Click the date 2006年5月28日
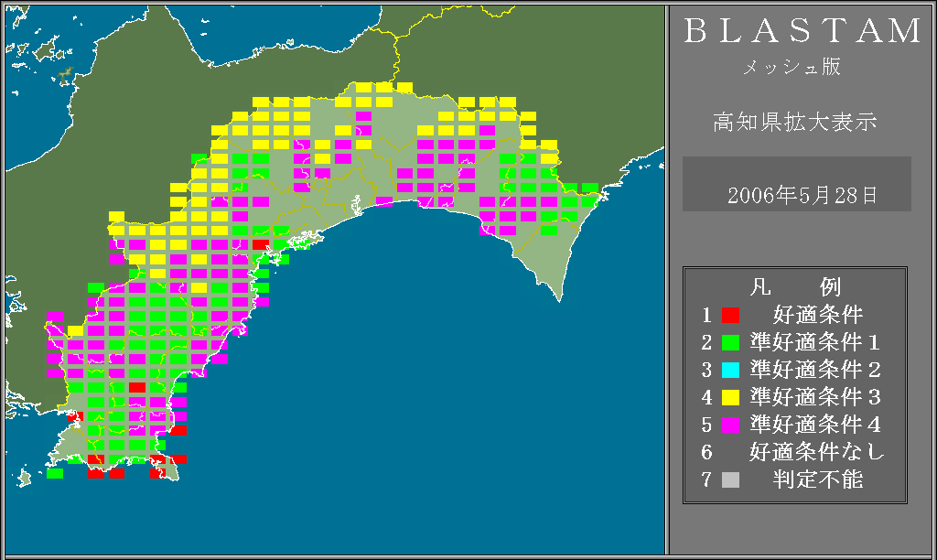Viewport: 937px width, 560px height. point(802,196)
